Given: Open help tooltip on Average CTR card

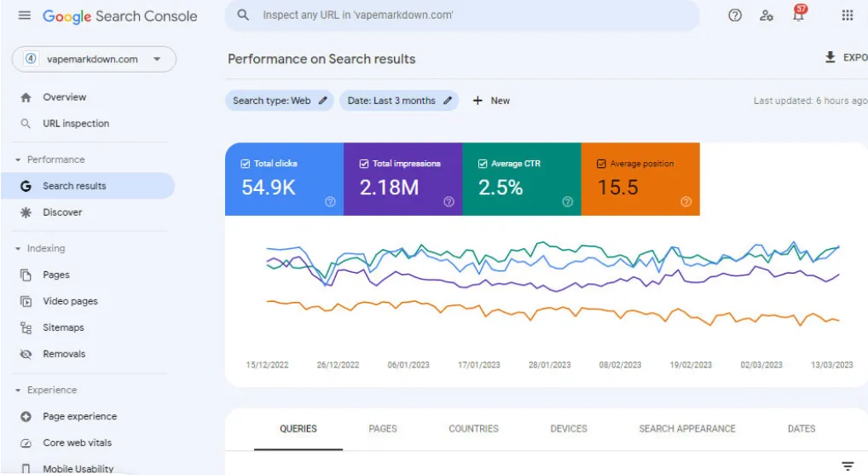Looking at the screenshot, I should point(567,201).
